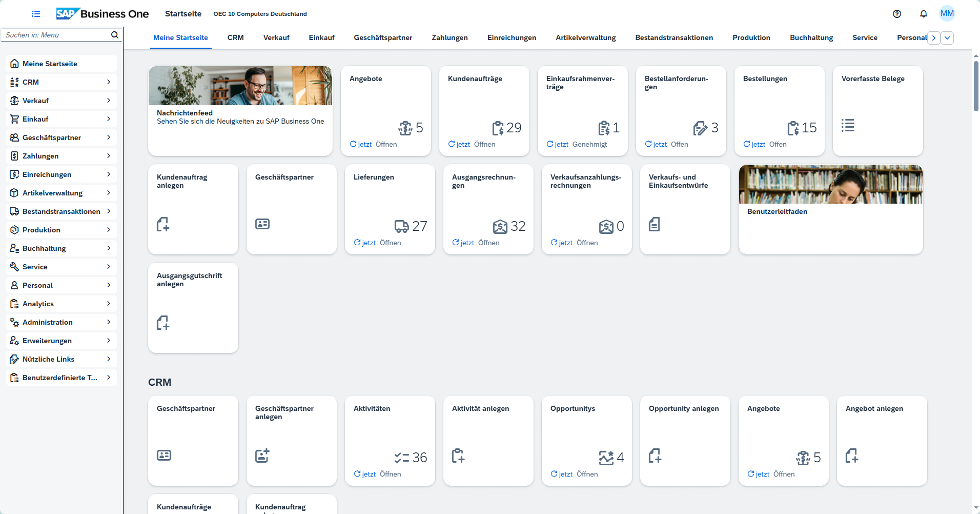Switch to the Geschäftspartner tab
980x514 pixels.
(383, 38)
